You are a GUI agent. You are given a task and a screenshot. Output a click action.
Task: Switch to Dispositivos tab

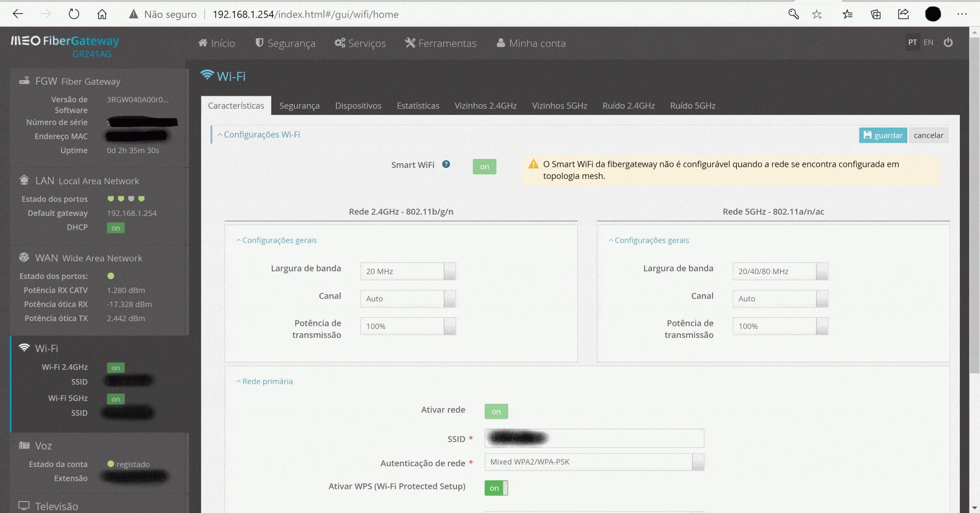358,106
